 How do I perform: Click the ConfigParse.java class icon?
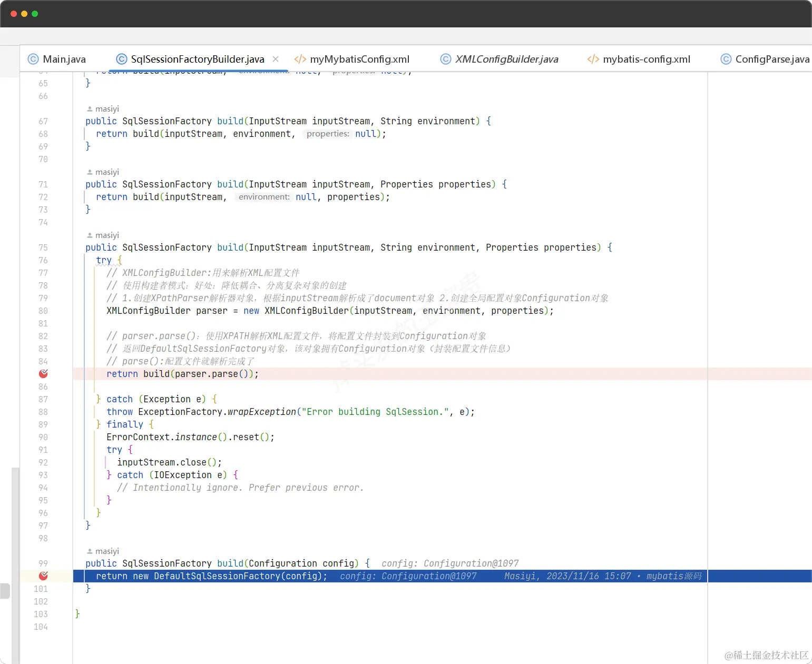coord(726,59)
